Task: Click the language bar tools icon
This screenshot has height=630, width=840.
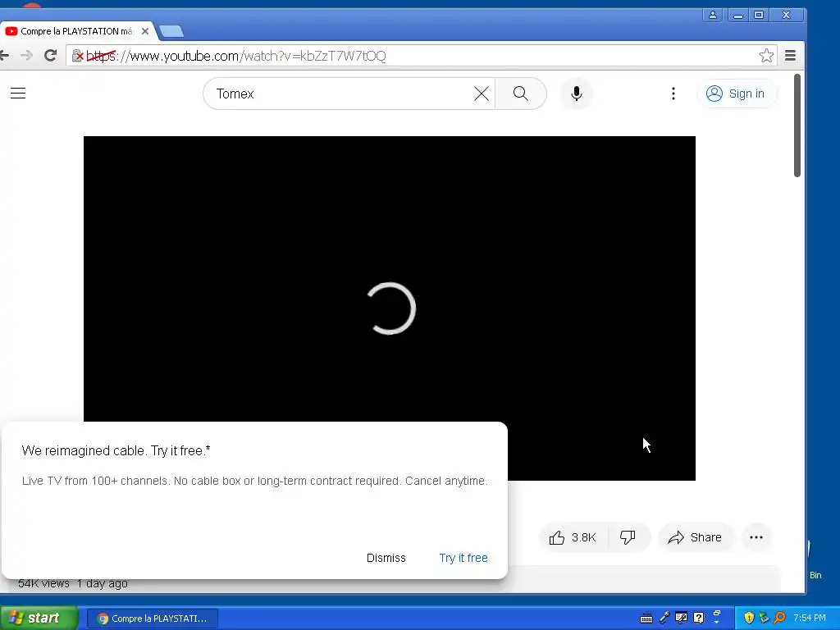Action: [x=682, y=619]
